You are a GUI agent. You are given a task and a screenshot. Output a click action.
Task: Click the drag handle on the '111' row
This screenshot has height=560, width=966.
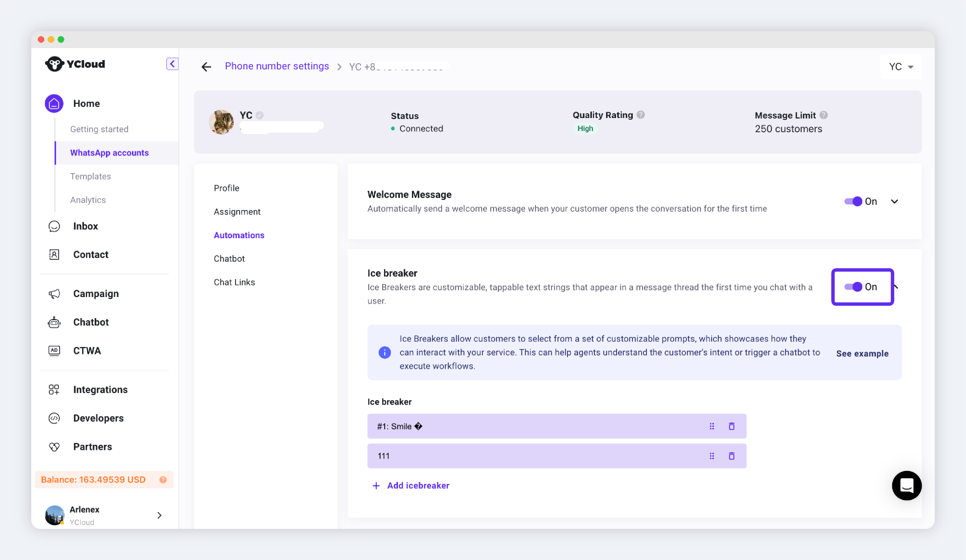point(712,456)
